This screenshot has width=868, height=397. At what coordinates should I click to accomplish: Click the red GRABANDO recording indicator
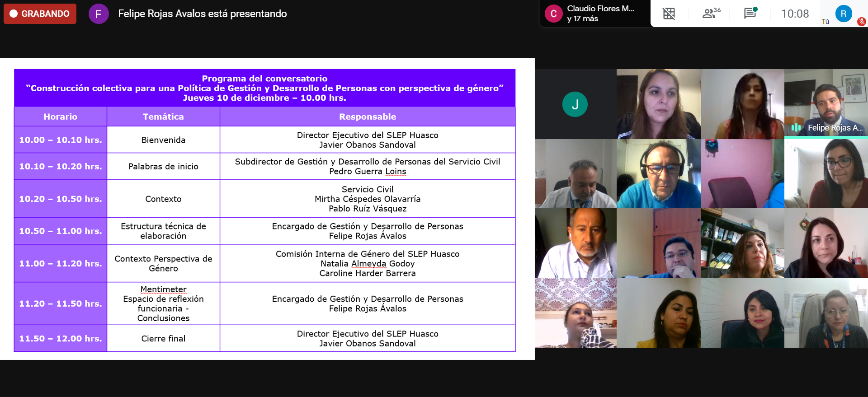pos(40,14)
